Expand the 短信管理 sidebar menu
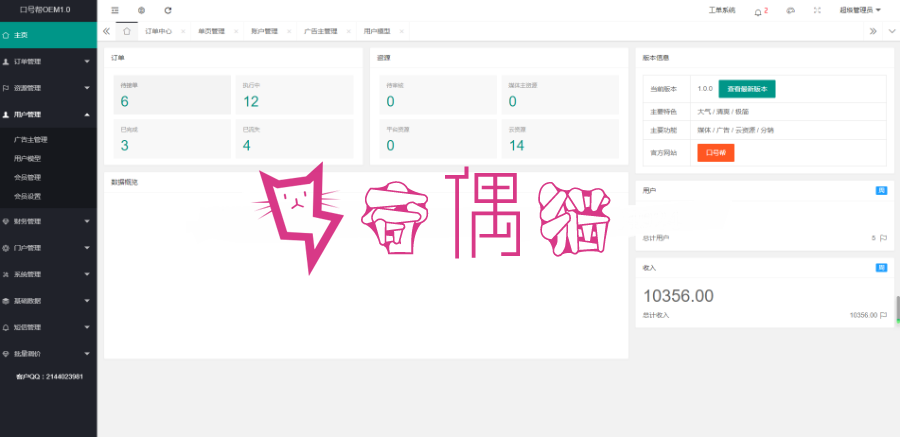This screenshot has height=437, width=900. pos(48,327)
